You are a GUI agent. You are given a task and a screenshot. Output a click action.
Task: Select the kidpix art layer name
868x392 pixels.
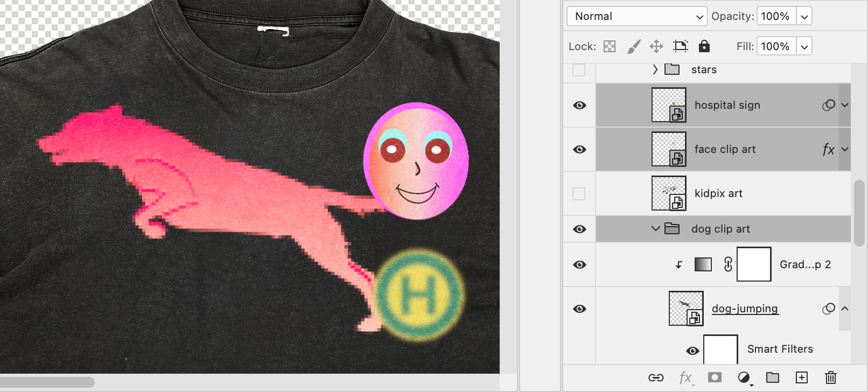click(x=718, y=193)
